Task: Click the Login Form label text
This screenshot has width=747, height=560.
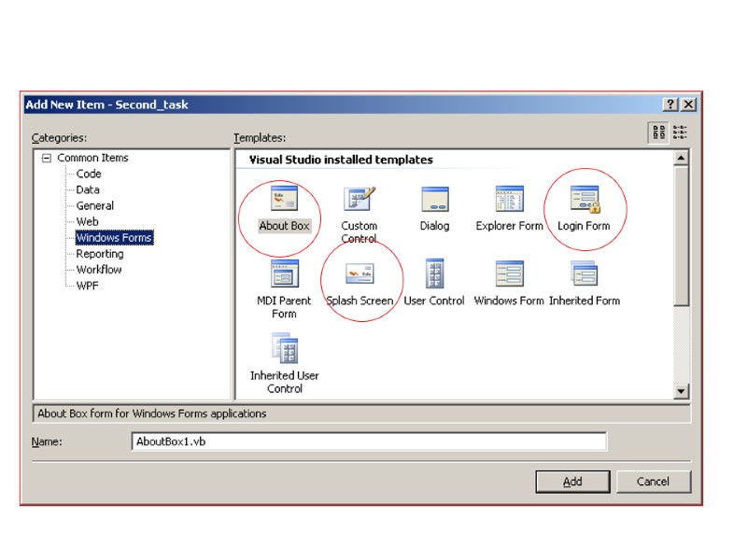Action: pos(585,226)
